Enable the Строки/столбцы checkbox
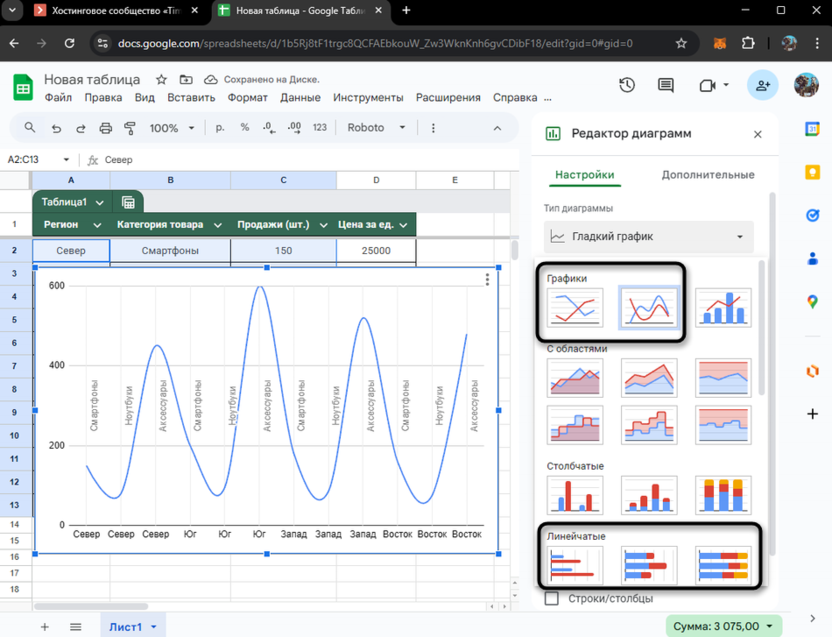This screenshot has width=832, height=637. [551, 598]
